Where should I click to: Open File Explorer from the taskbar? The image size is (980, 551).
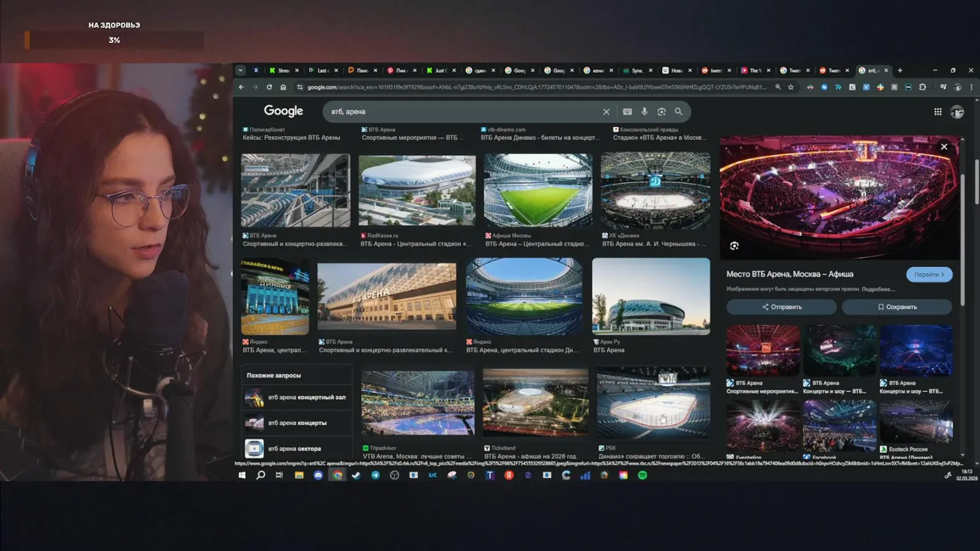[299, 475]
